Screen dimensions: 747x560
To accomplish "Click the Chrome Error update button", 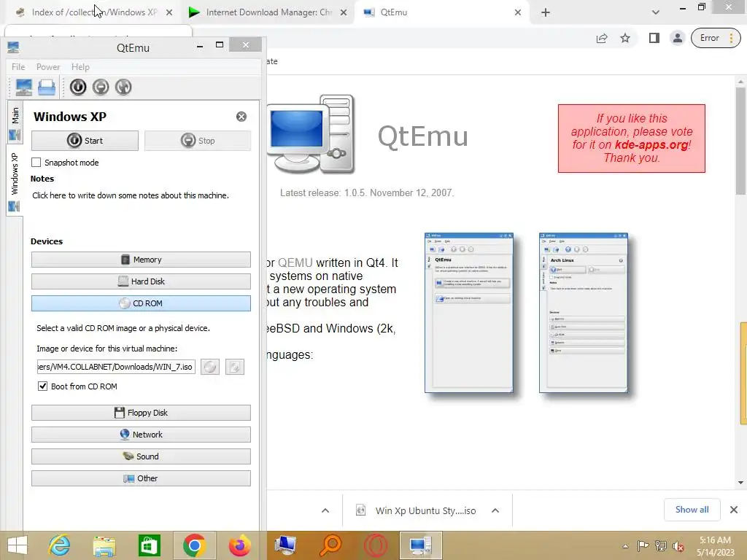I will pyautogui.click(x=716, y=38).
